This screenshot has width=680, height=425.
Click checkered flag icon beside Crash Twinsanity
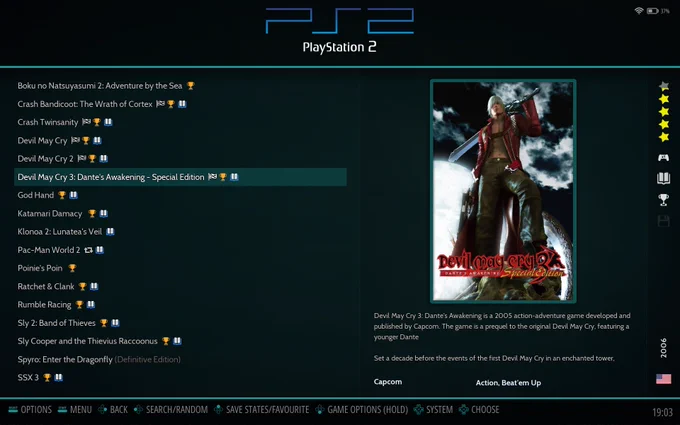(x=86, y=122)
